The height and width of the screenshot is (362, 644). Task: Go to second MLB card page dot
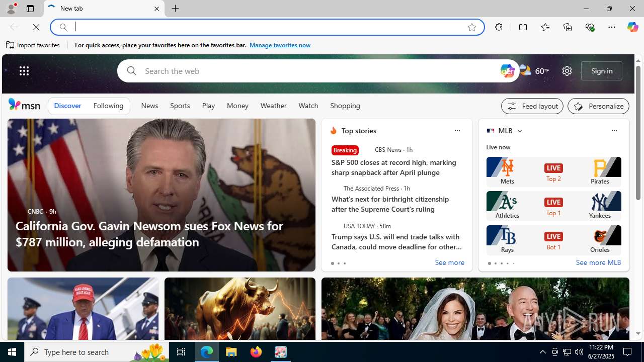[495, 263]
